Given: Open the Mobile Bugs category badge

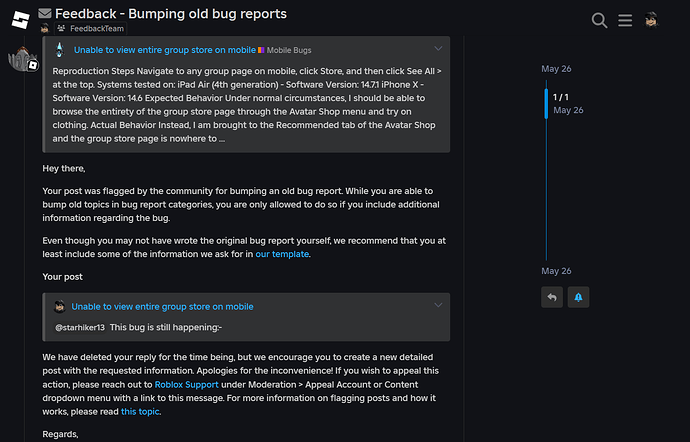Looking at the screenshot, I should pos(285,50).
